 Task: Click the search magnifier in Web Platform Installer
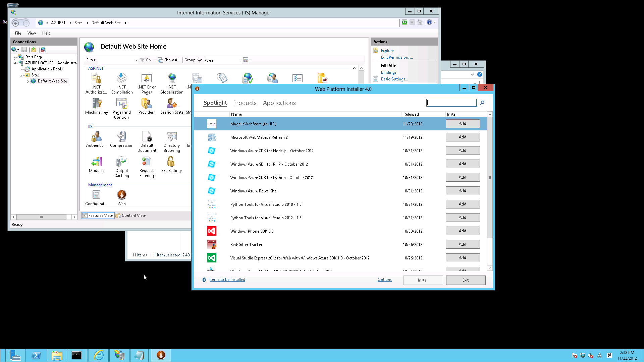(x=482, y=103)
